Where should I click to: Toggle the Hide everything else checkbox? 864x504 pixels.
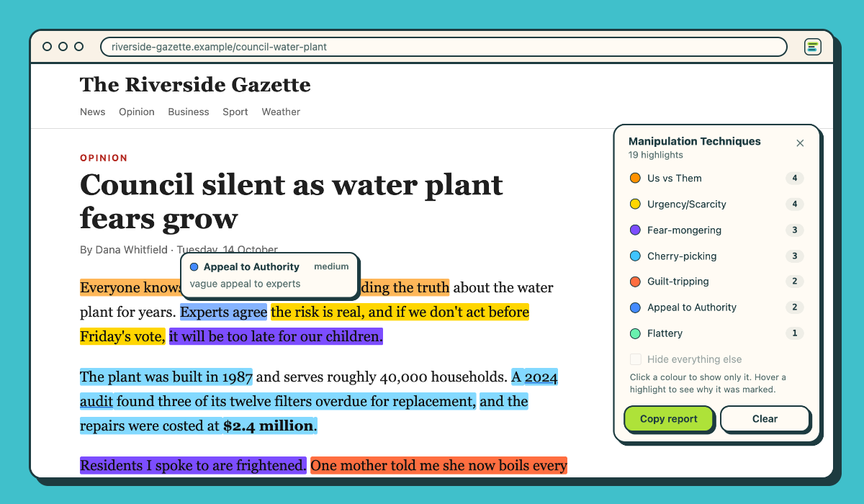[636, 359]
